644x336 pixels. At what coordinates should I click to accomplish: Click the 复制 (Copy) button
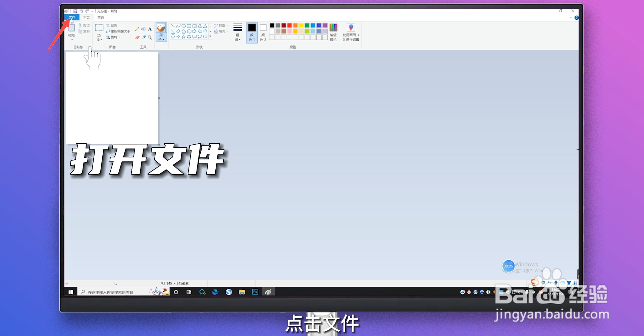84,31
